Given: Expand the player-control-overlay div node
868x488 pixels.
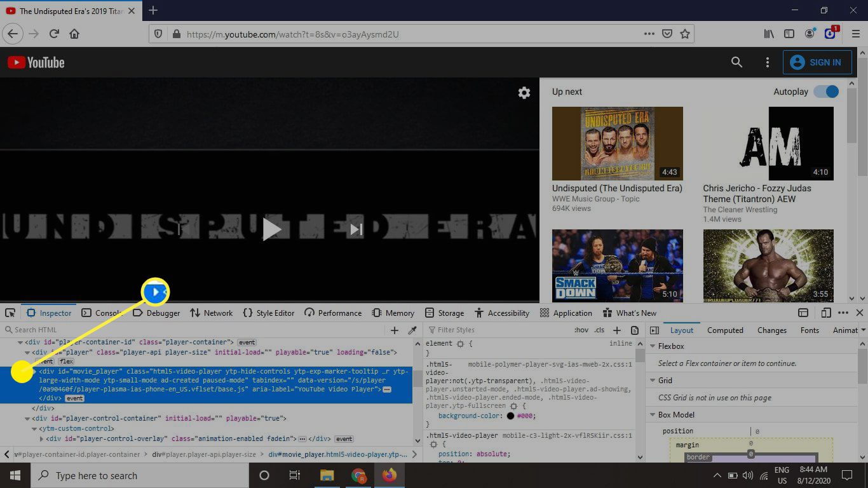Looking at the screenshot, I should point(43,439).
